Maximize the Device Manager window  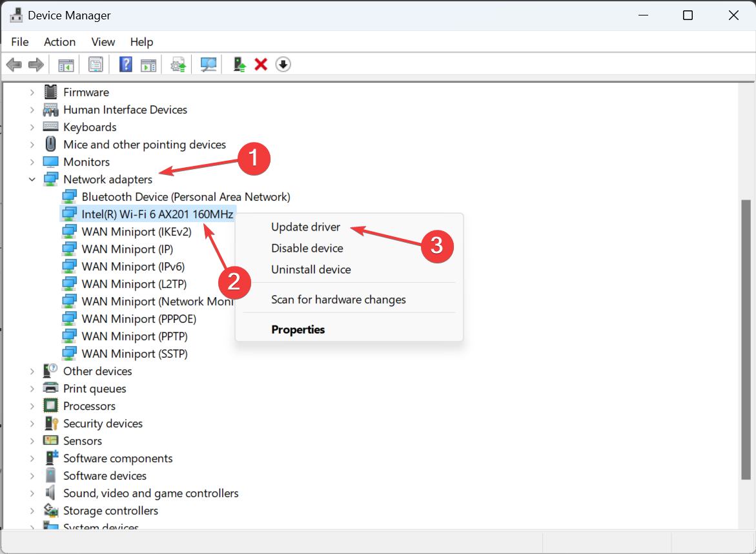688,15
